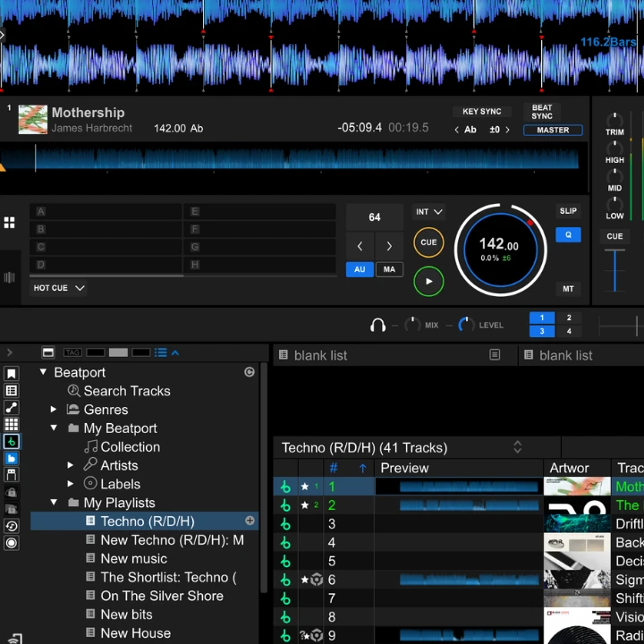This screenshot has width=644, height=644.
Task: Open the Beatport icon in the sidebar
Action: point(12,442)
